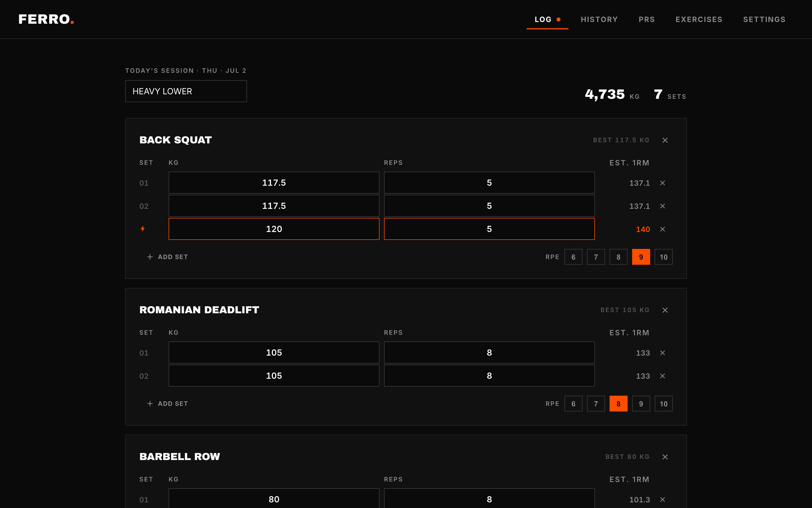The width and height of the screenshot is (812, 508).
Task: Select RPE 7 for Romanian Deadlift
Action: (x=595, y=404)
